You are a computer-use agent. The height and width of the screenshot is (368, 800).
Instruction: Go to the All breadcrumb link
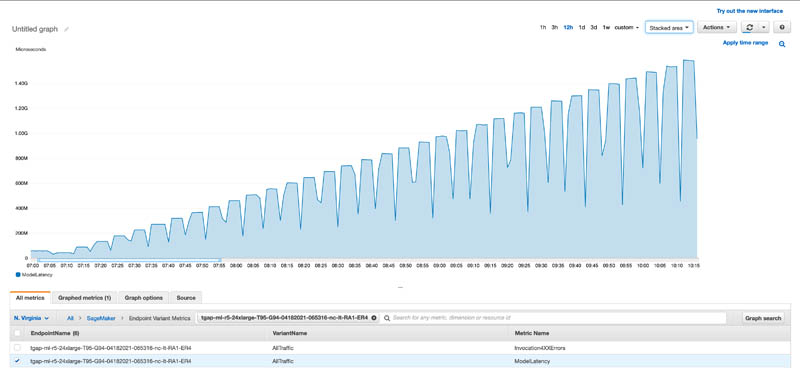click(x=70, y=318)
